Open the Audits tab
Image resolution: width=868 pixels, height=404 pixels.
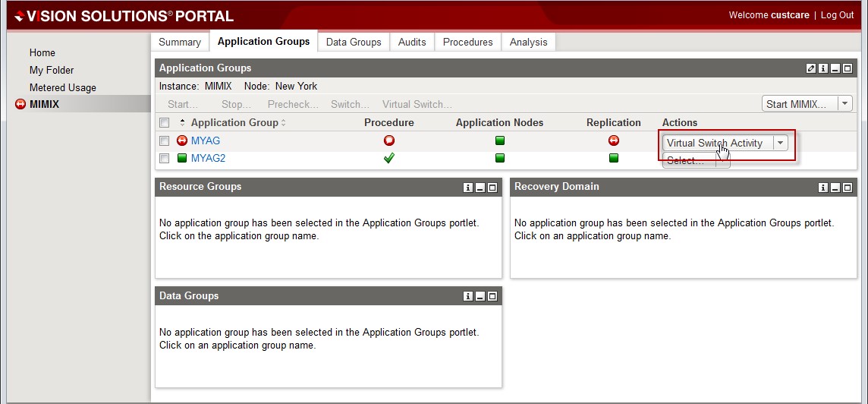pyautogui.click(x=412, y=42)
